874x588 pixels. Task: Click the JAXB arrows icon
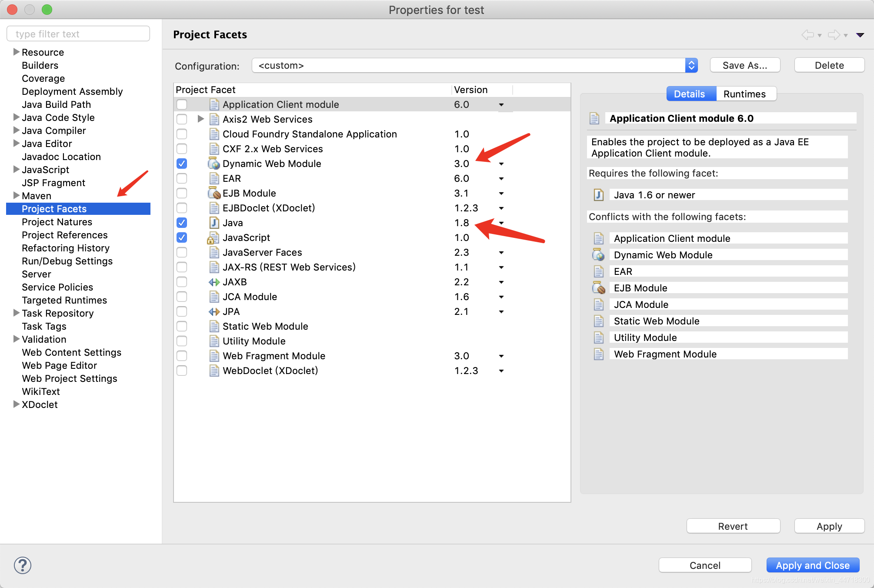pos(213,282)
